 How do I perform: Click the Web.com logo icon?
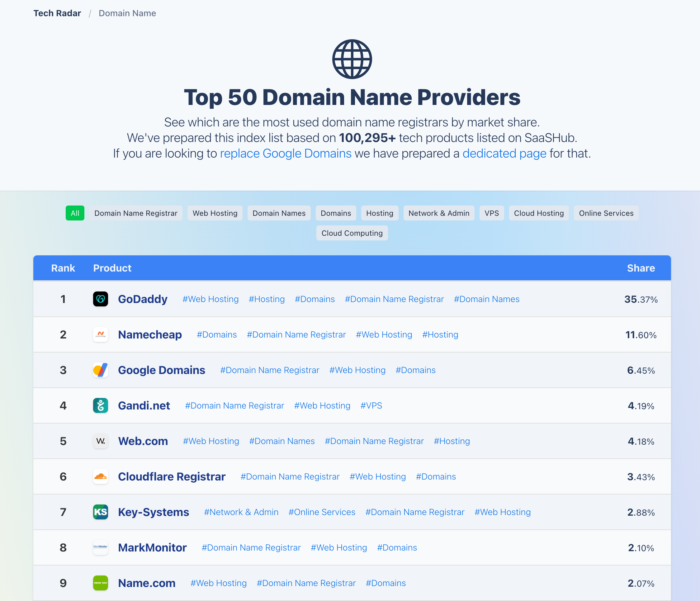click(x=100, y=441)
